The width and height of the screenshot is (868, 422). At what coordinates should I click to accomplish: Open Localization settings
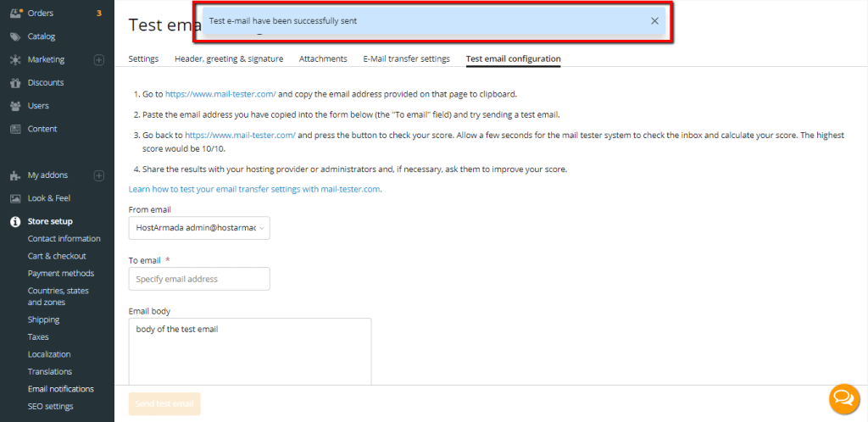pyautogui.click(x=49, y=354)
